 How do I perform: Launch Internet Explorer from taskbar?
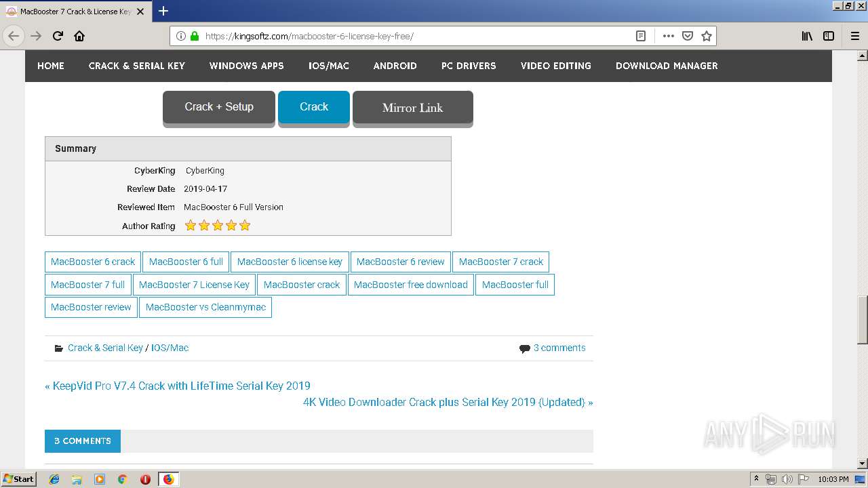[54, 479]
